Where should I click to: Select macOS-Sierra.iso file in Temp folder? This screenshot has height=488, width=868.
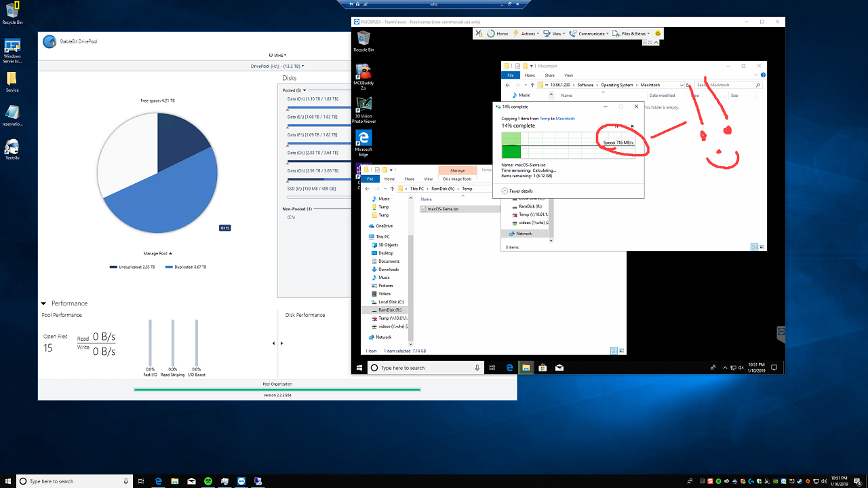click(x=443, y=209)
